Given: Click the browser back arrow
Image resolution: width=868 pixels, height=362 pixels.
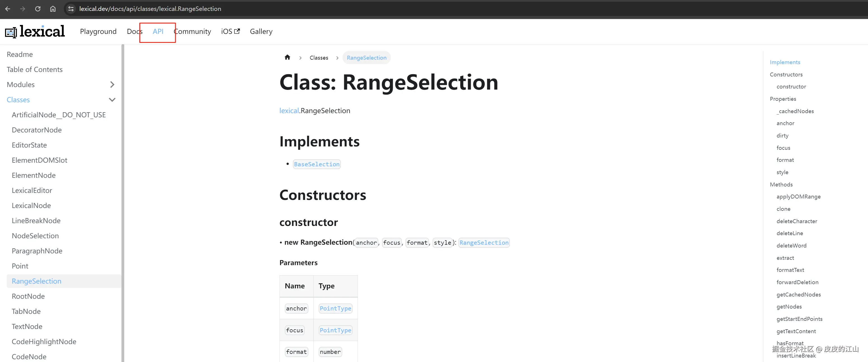Looking at the screenshot, I should 8,9.
